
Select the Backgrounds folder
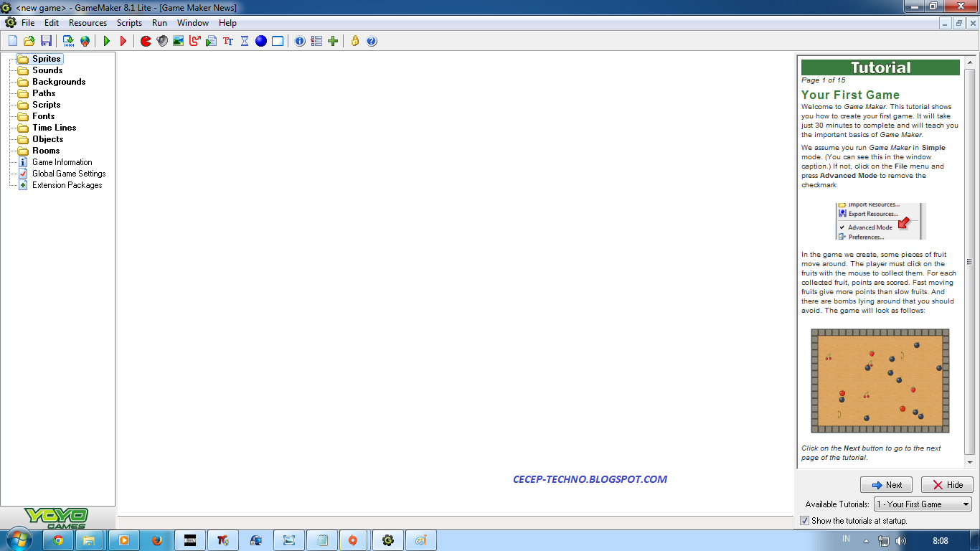click(59, 82)
